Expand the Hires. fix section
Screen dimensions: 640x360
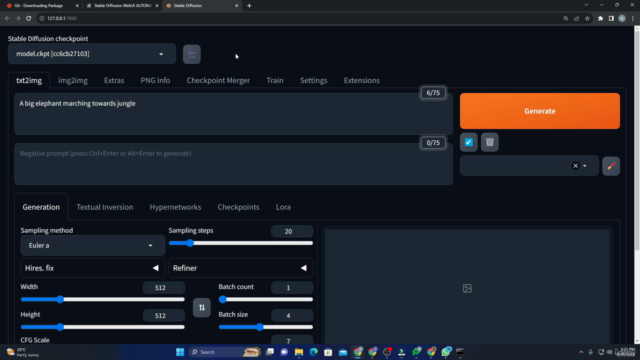coord(92,268)
